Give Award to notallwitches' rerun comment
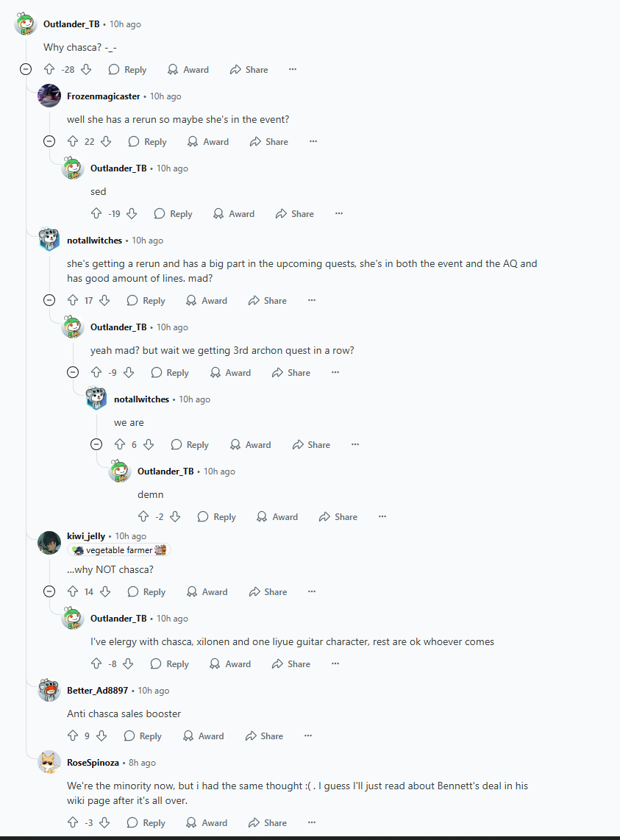The width and height of the screenshot is (620, 840). pyautogui.click(x=207, y=301)
